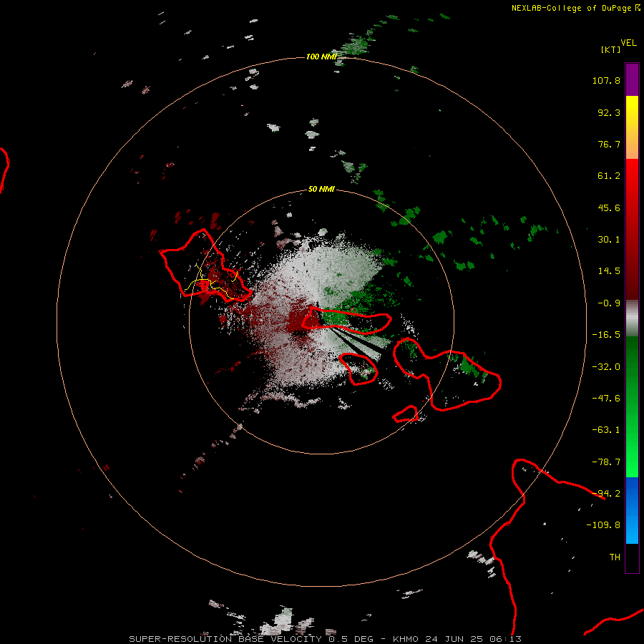Click the -0.9 velocity scale value
The width and height of the screenshot is (644, 644).
[x=609, y=303]
